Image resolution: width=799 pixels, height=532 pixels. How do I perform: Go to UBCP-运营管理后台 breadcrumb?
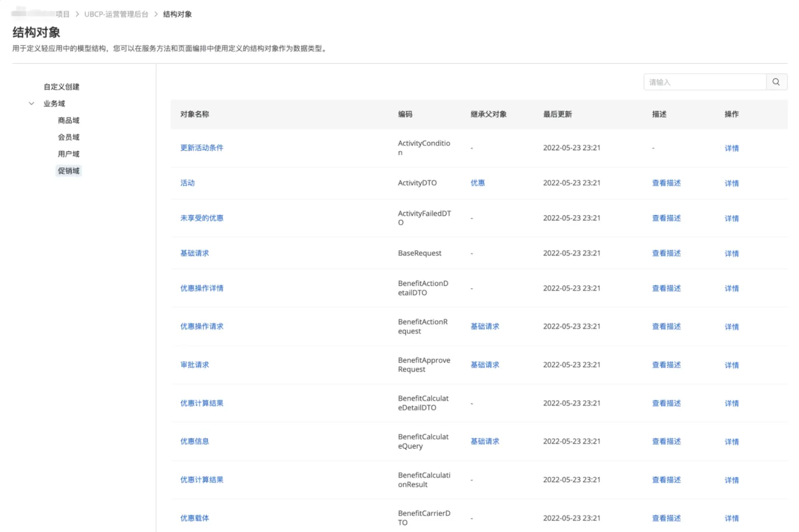pos(116,14)
